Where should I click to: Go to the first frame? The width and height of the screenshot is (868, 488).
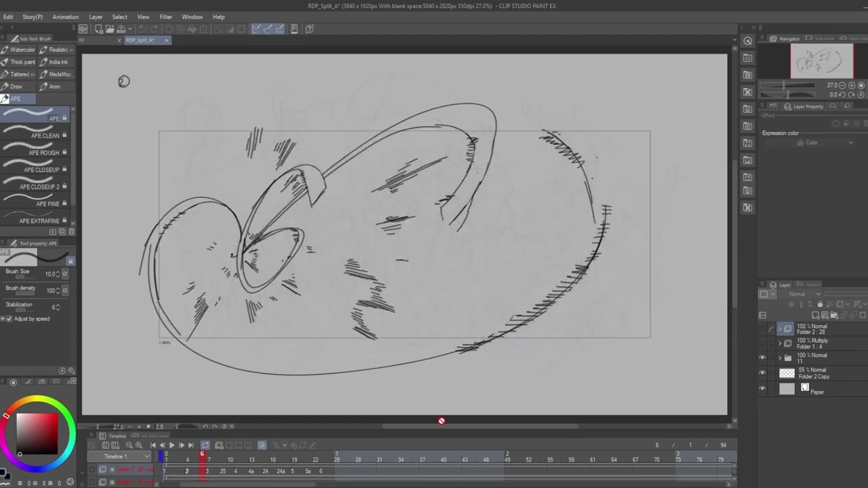153,445
